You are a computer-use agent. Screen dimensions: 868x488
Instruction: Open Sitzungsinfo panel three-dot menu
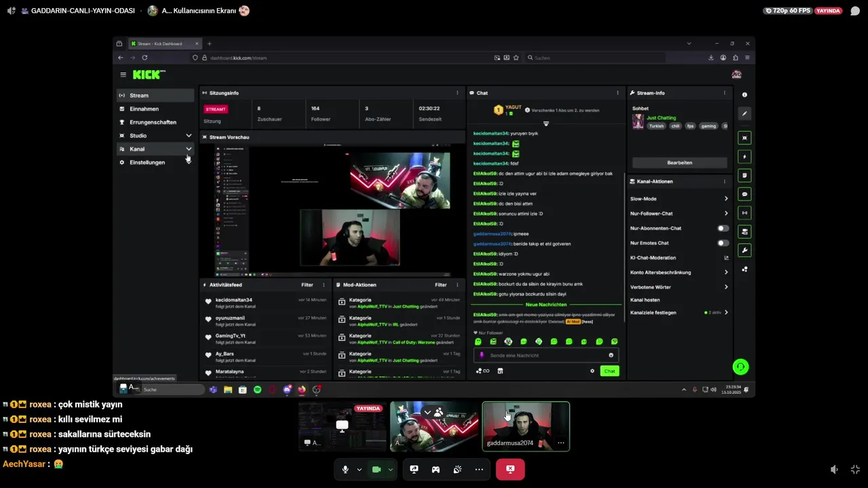coord(457,93)
